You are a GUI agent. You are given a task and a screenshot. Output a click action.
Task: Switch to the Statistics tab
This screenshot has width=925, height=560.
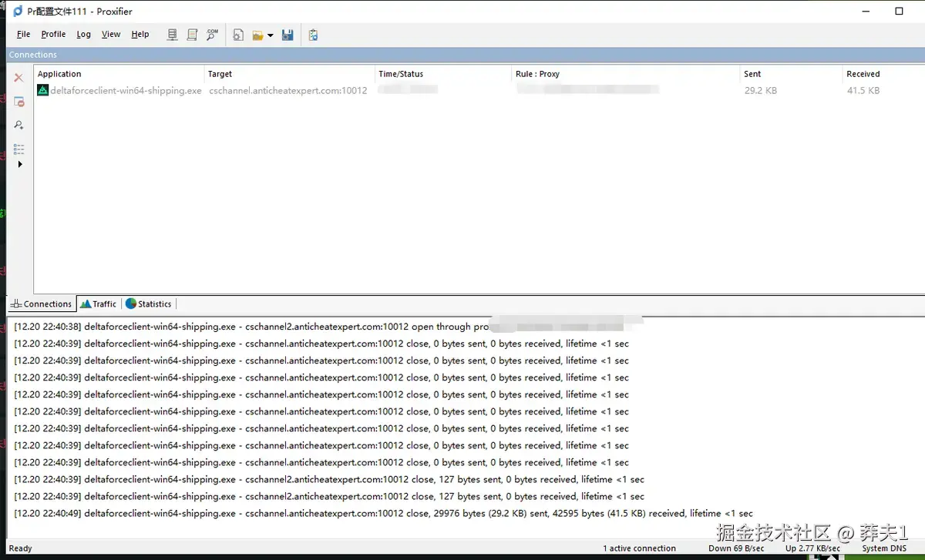click(x=149, y=303)
